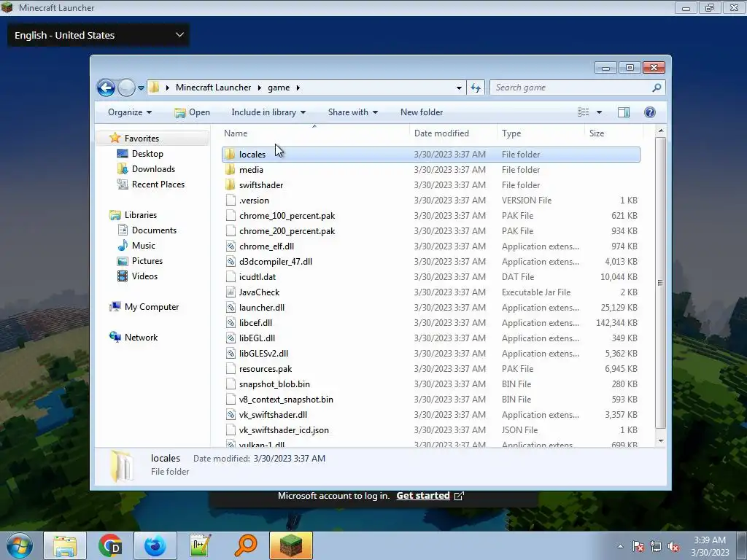Image resolution: width=747 pixels, height=560 pixels.
Task: Open recent pages dropdown beside navigation arrows
Action: 141,88
